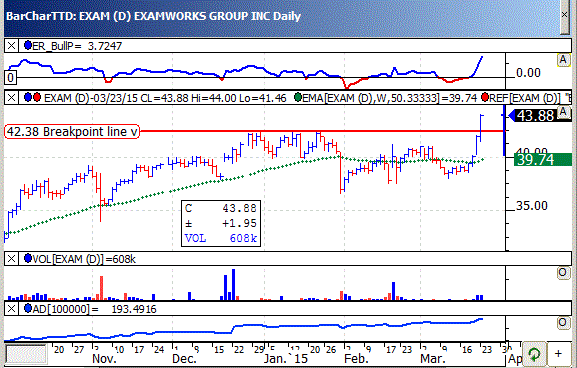Close the AD[100000] indicator pane
Screen dimensions: 577x368
(x=11, y=308)
